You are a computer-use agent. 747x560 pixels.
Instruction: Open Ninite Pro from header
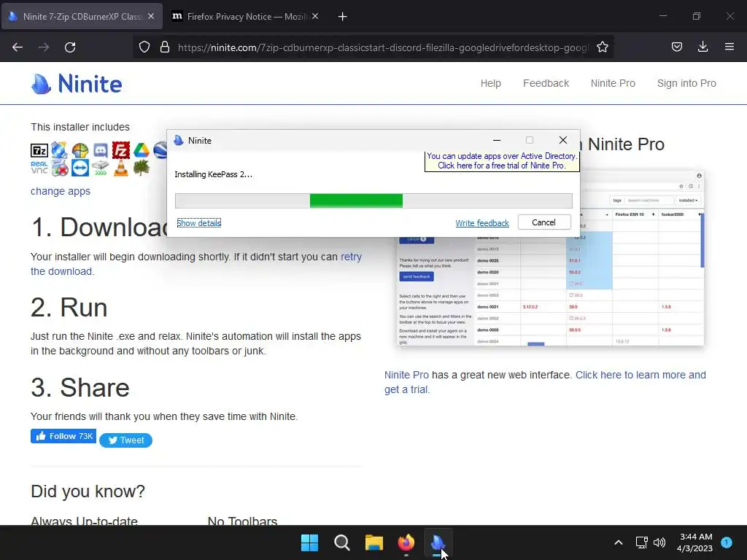pos(613,83)
